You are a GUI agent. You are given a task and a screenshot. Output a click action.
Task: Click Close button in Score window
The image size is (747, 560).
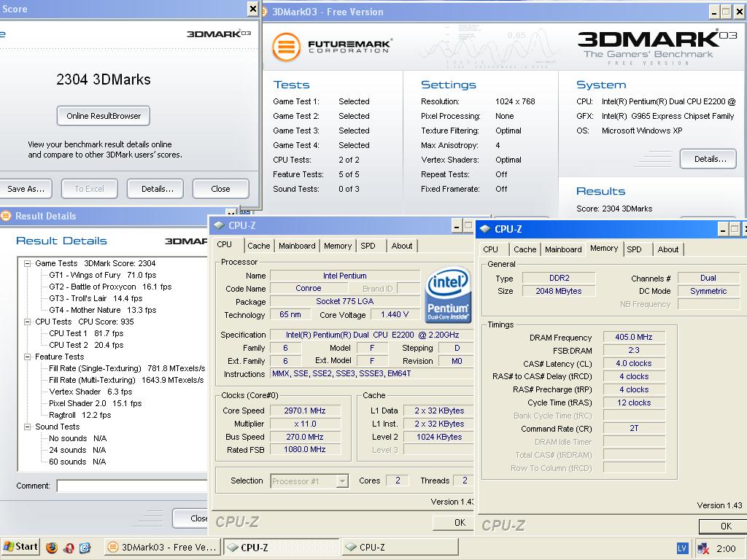tap(220, 189)
